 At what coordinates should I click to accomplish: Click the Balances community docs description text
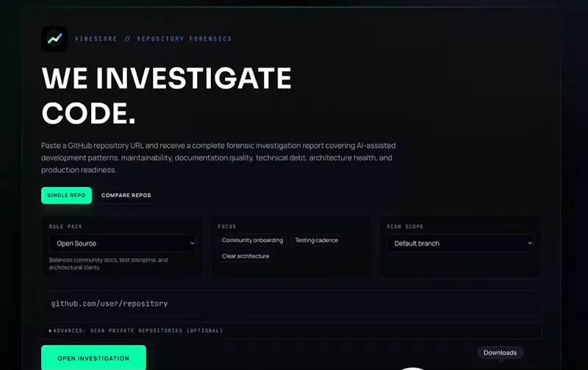click(108, 263)
